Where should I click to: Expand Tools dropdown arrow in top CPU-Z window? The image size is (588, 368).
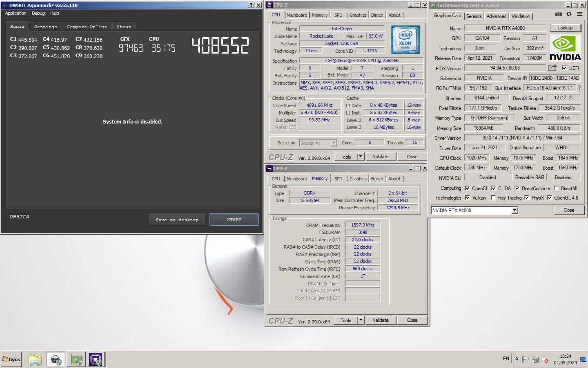(x=361, y=157)
